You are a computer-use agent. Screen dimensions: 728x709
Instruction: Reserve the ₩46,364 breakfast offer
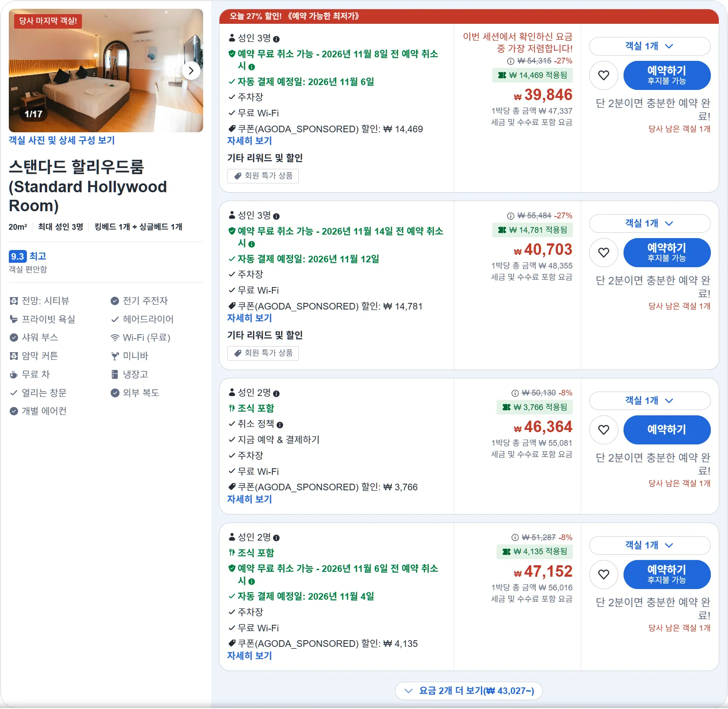667,430
